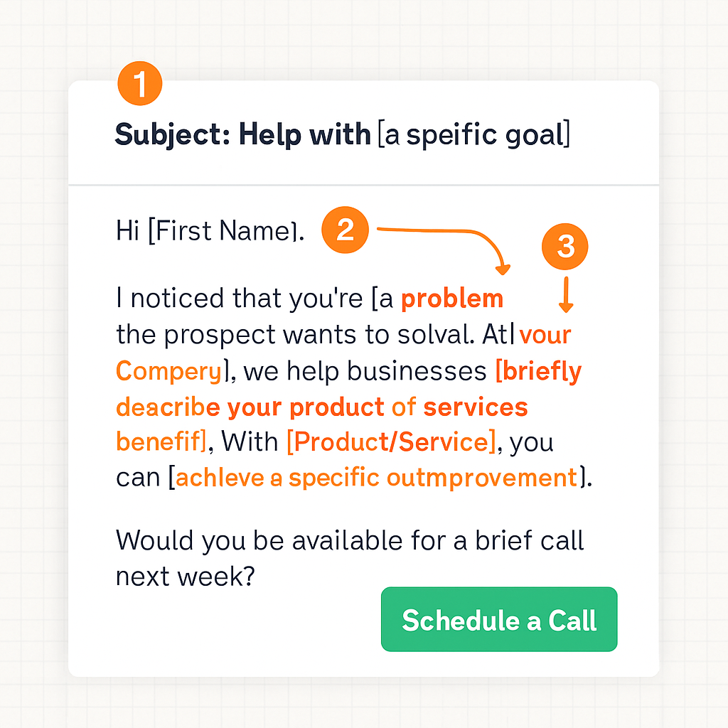
Task: Click the orange "benefif]" placeholder word
Action: pos(161,442)
